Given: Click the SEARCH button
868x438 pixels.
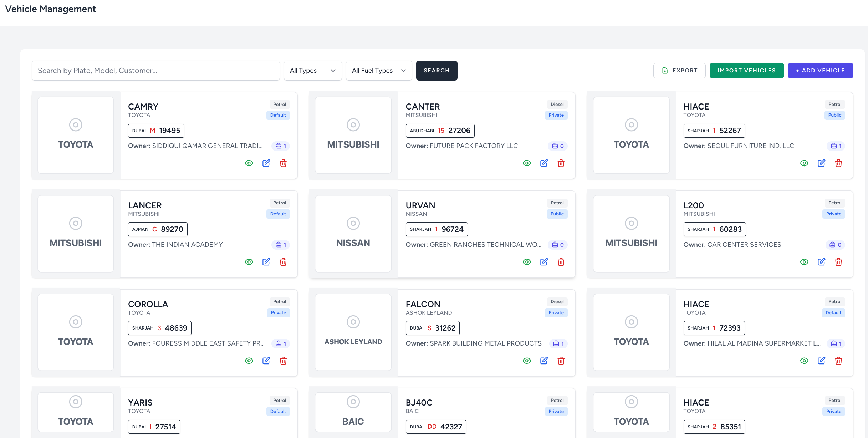Looking at the screenshot, I should click(436, 71).
